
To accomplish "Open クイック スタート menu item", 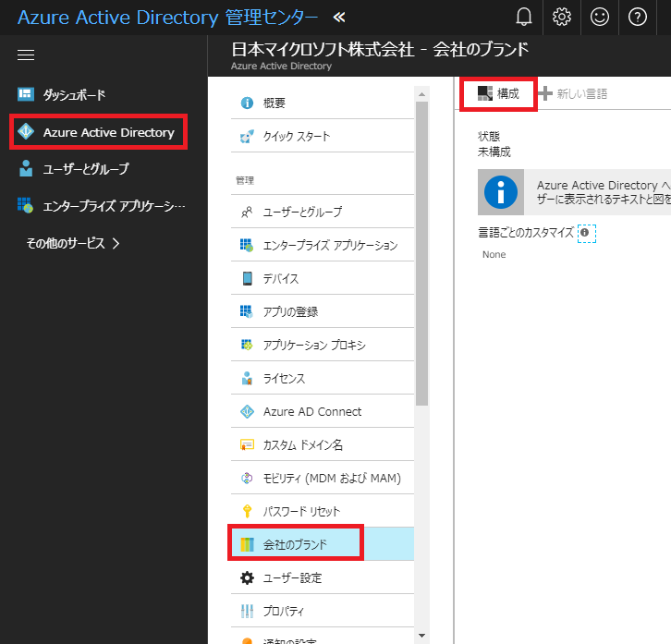I will point(323,136).
